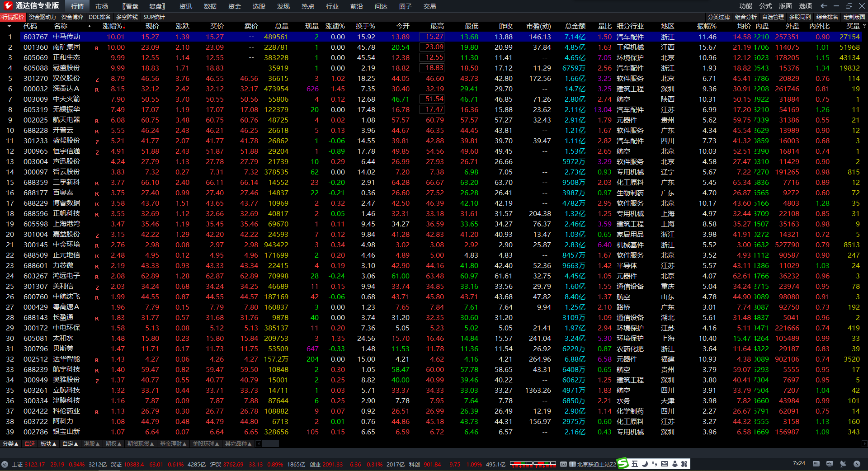Viewport: 868px width, 471px height.
Task: Open the 公式 formula menu
Action: pos(766,6)
